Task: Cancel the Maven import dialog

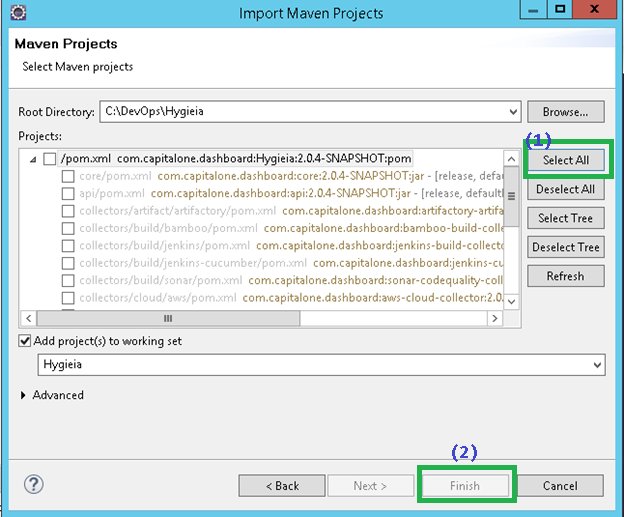Action: coord(560,485)
